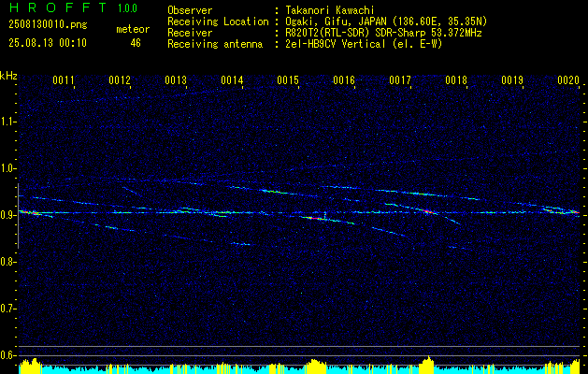Image resolution: width=588 pixels, height=374 pixels.
Task: Click observer name Takanori Kawachi
Action: (330, 10)
